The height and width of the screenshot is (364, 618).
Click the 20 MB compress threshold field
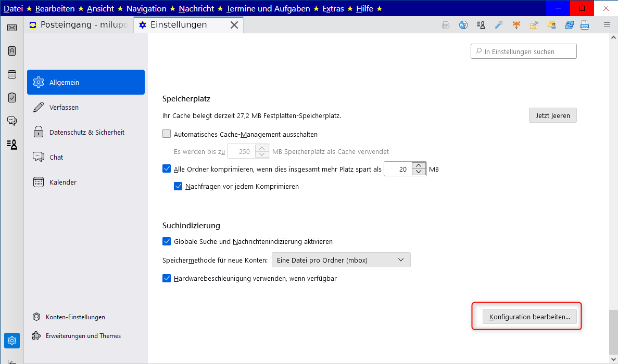tap(398, 169)
